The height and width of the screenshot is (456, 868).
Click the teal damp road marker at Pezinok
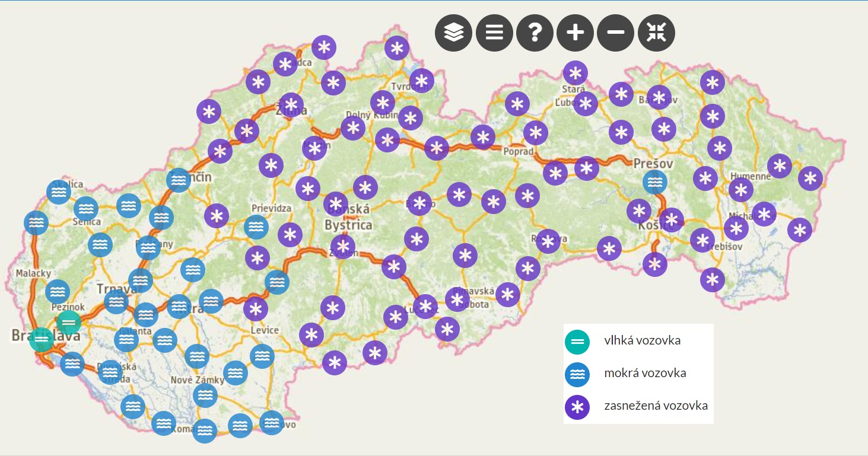(69, 322)
